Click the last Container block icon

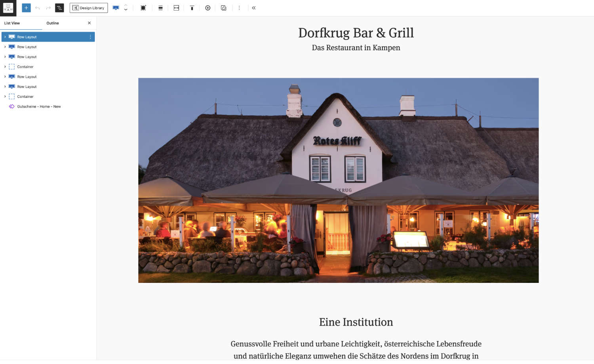point(12,97)
